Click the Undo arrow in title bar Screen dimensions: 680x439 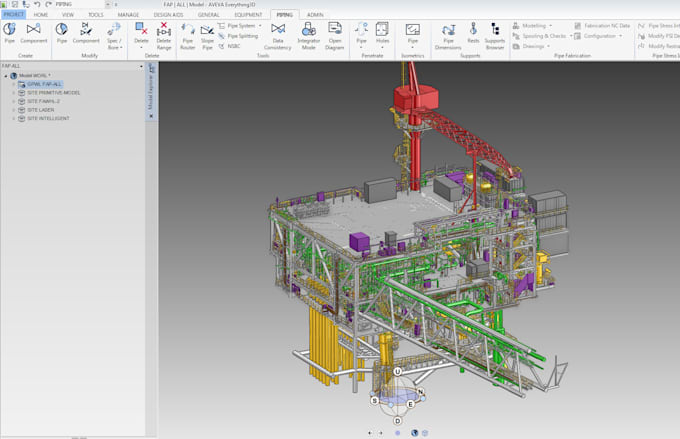click(x=37, y=4)
